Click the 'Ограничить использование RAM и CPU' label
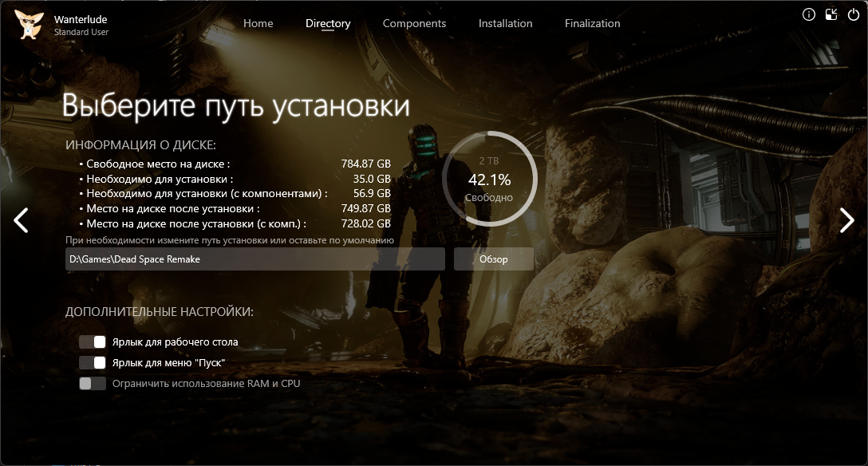 click(206, 384)
